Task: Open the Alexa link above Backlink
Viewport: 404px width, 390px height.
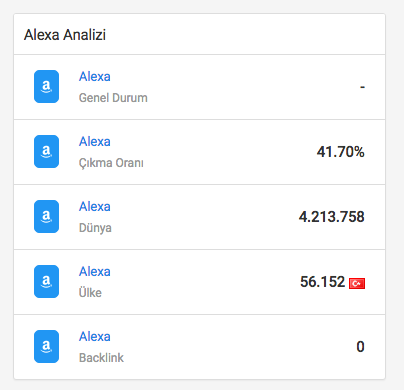Action: pos(95,337)
